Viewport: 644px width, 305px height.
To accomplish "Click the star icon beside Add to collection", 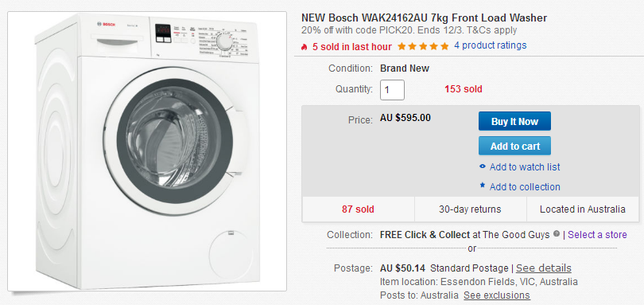I will [x=483, y=186].
